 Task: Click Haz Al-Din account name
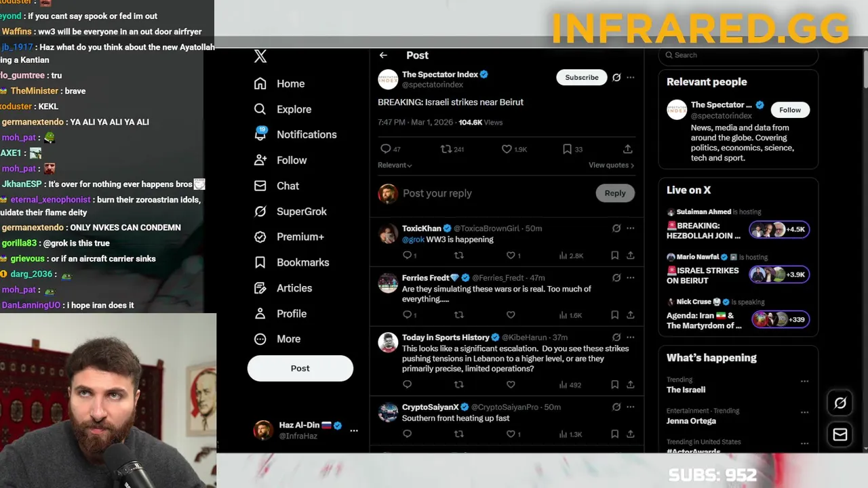click(x=299, y=425)
